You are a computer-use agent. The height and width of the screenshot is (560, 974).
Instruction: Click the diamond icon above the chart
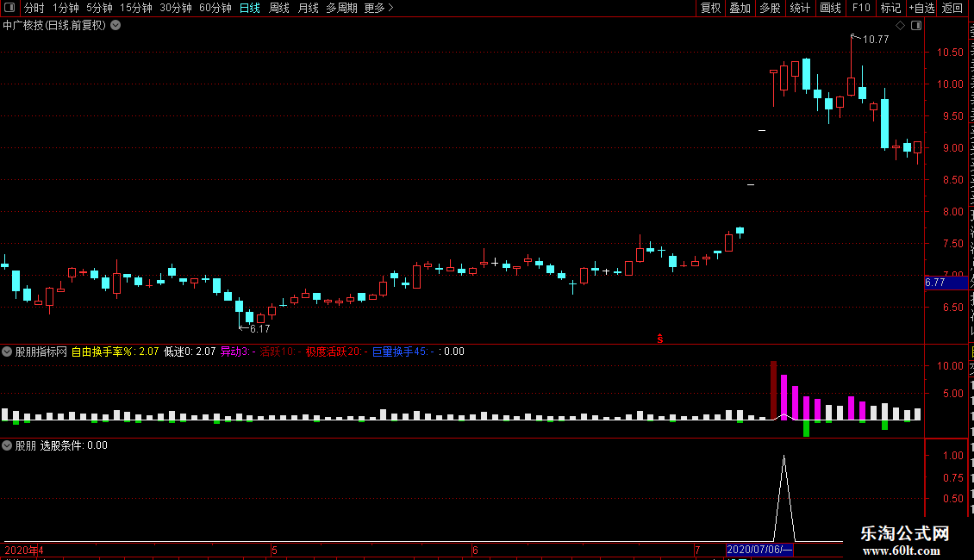900,26
